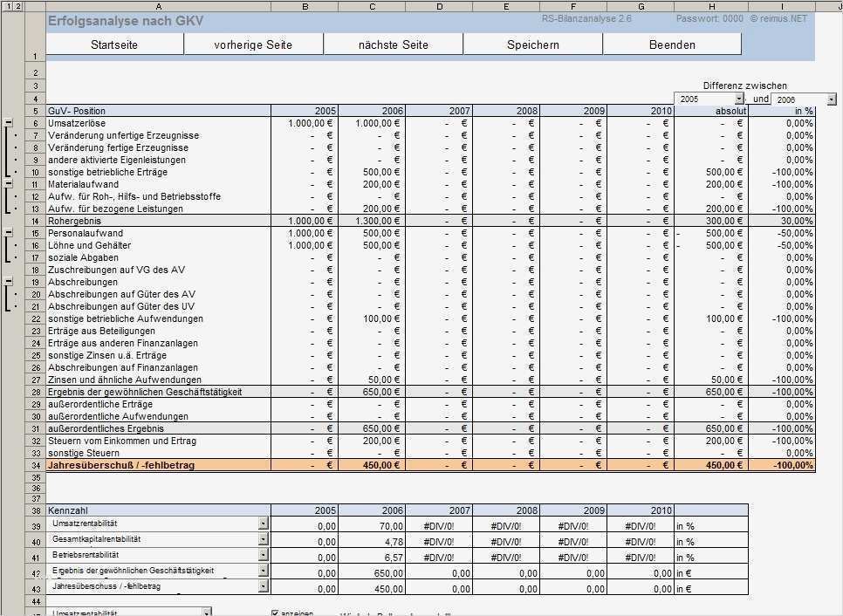
Task: Go to vorherige Seite
Action: [254, 44]
